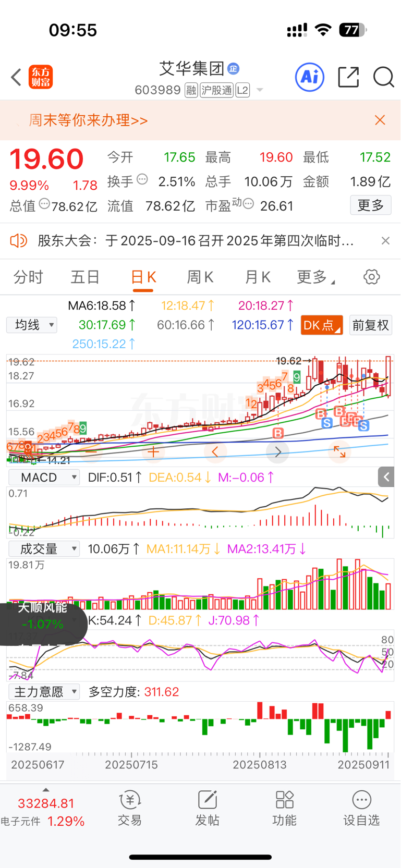Open the 交易 trade button
The height and width of the screenshot is (868, 401).
click(130, 808)
